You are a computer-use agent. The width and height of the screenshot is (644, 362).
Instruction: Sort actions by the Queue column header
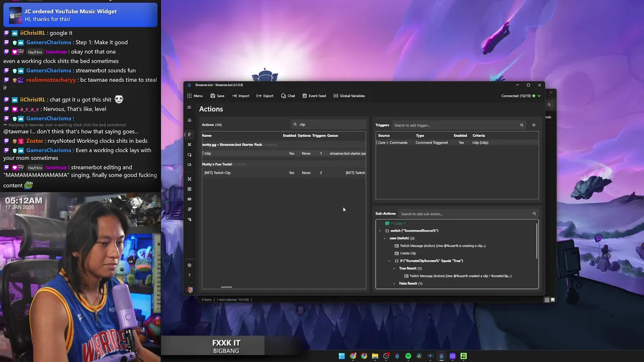(x=333, y=135)
